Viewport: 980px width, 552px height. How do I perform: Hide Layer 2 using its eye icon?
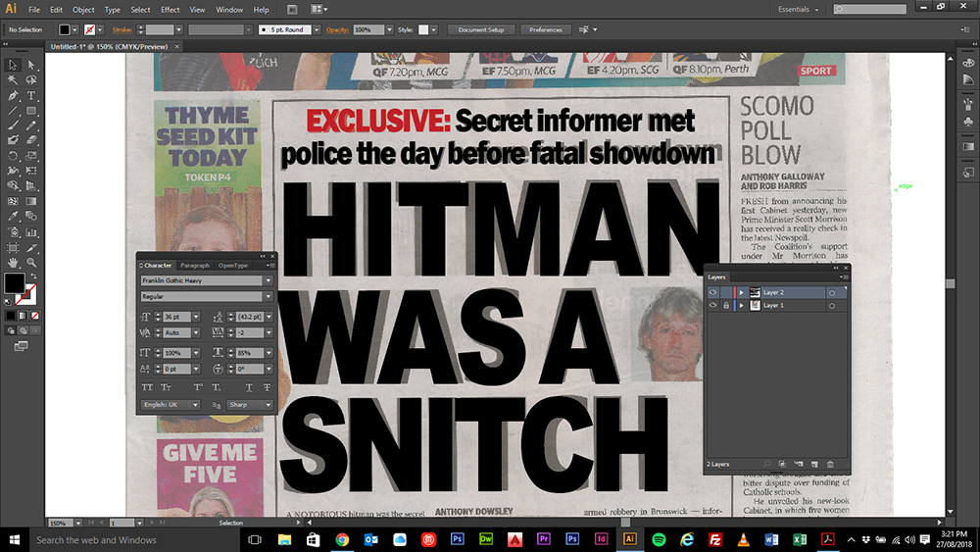point(712,292)
